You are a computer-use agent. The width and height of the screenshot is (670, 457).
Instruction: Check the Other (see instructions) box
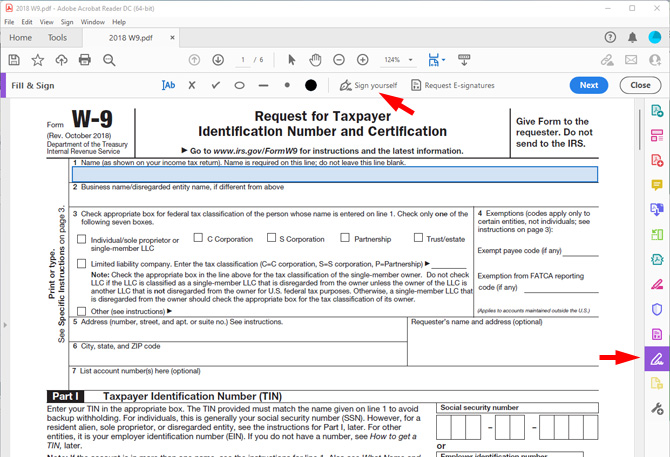(82, 311)
